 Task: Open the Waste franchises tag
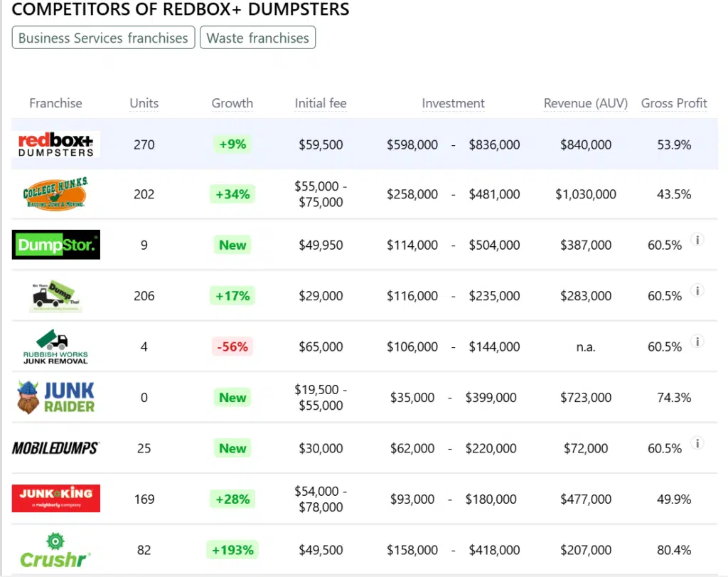(257, 38)
